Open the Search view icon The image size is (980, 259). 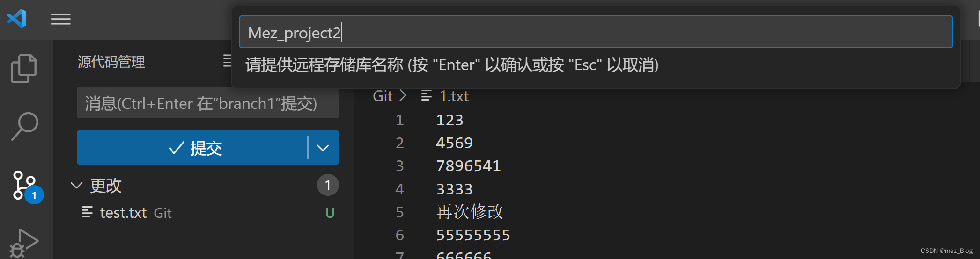pyautogui.click(x=24, y=126)
